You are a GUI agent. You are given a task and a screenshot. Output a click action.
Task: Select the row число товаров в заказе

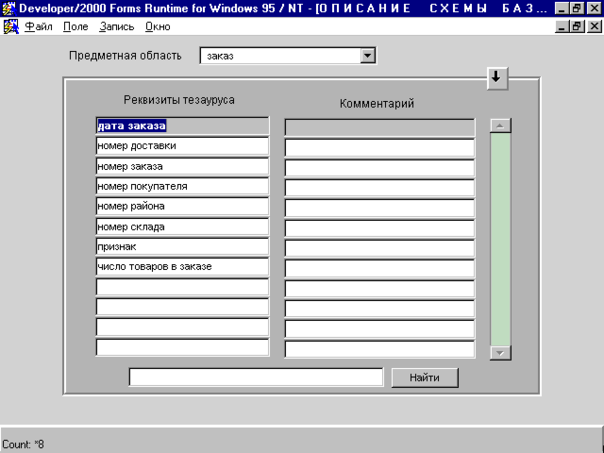point(182,267)
